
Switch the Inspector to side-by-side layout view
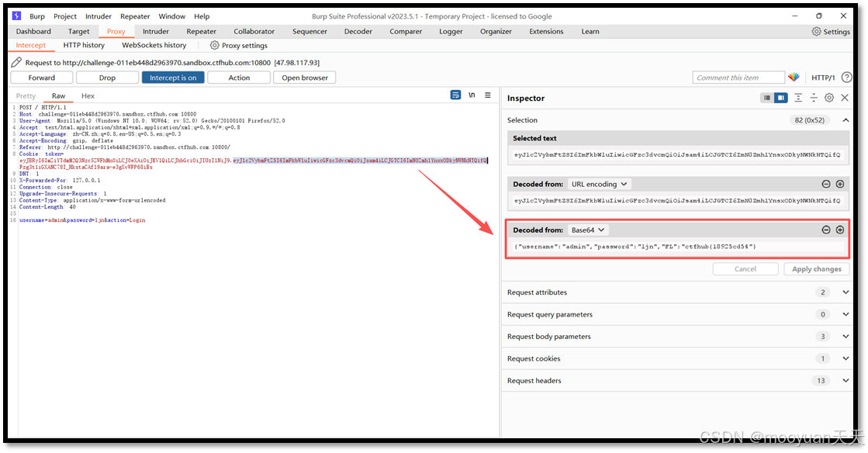tap(780, 98)
